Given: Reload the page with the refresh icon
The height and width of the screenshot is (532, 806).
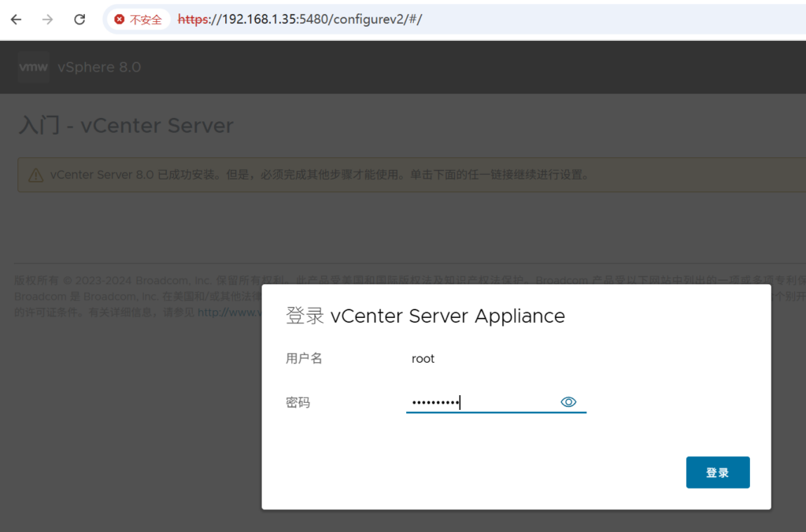Looking at the screenshot, I should point(79,20).
